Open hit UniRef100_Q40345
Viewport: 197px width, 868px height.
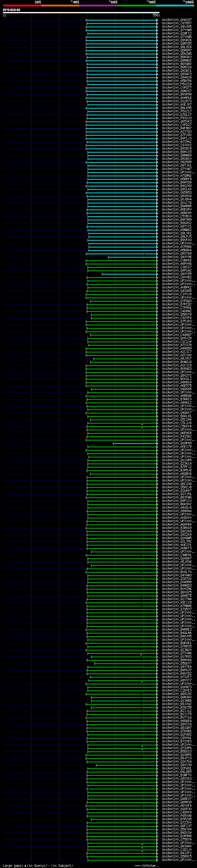[x=177, y=27]
